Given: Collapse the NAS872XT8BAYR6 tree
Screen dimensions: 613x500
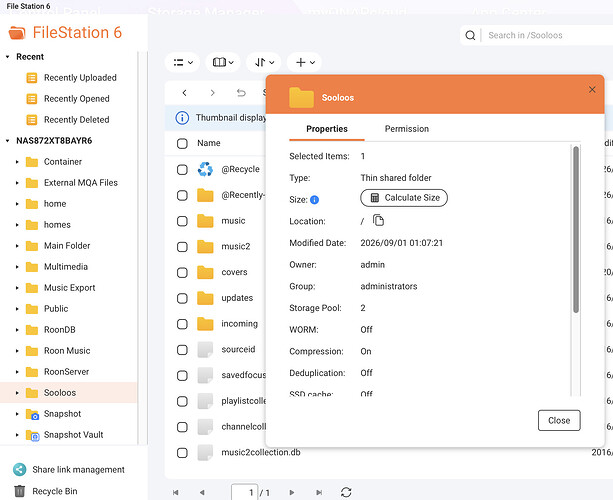Looking at the screenshot, I should pyautogui.click(x=7, y=141).
